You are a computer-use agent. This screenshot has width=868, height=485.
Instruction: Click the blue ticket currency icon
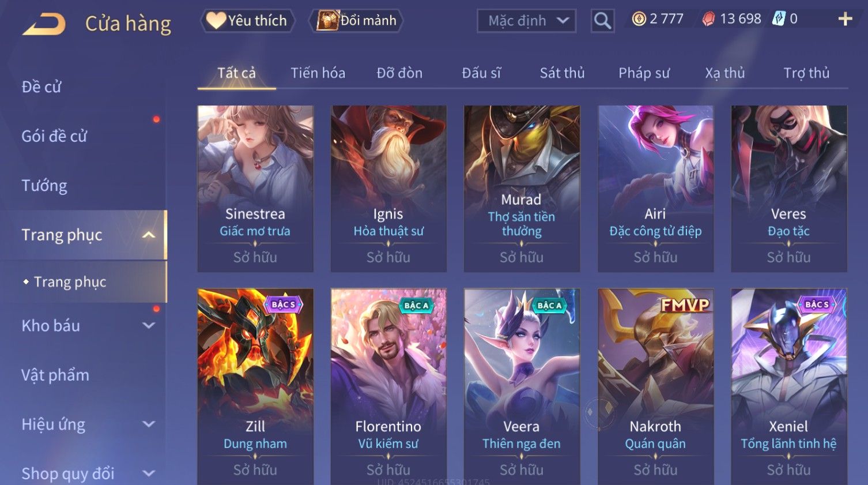click(x=779, y=19)
